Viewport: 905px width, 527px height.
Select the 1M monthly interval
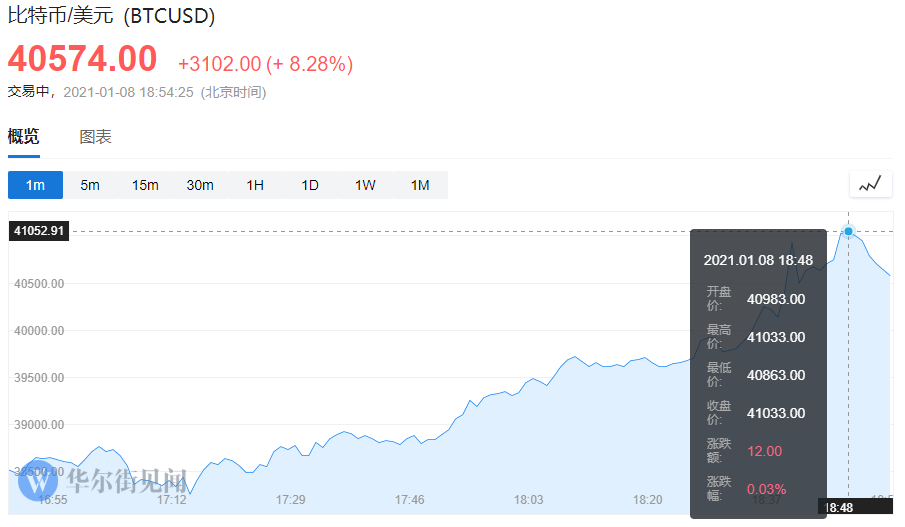[x=420, y=185]
